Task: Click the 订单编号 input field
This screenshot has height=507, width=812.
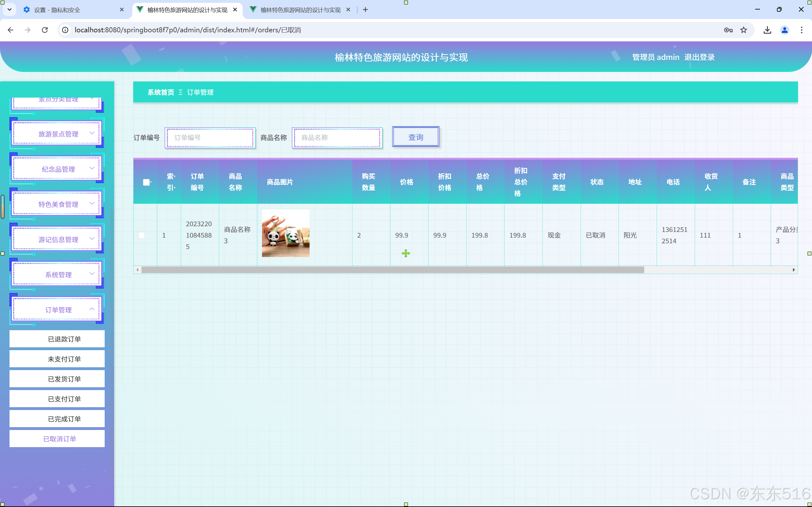Action: 210,138
